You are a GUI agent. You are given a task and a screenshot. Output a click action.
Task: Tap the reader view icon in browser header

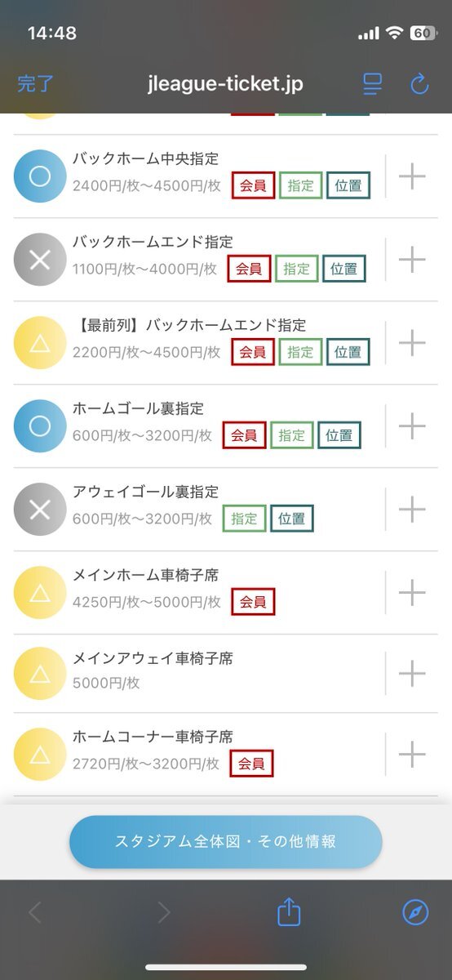(x=373, y=83)
